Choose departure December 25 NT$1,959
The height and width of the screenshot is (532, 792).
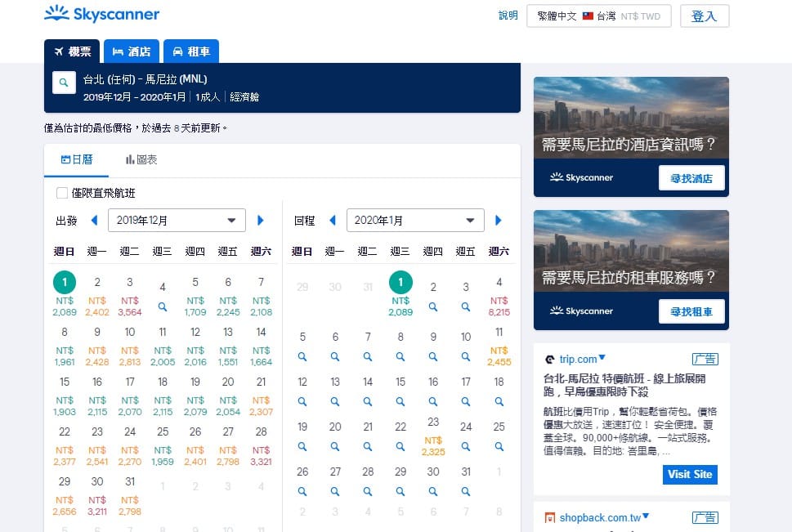(x=162, y=446)
